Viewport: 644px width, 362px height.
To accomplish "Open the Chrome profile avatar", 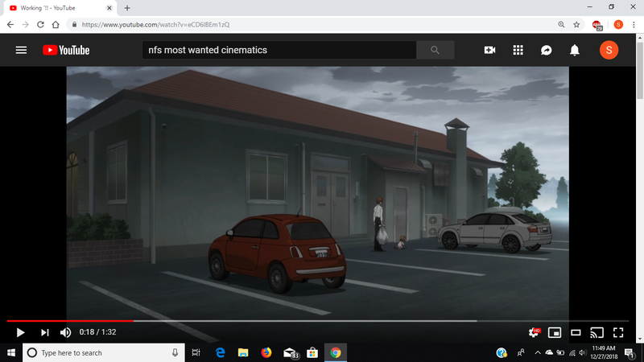I will (618, 25).
